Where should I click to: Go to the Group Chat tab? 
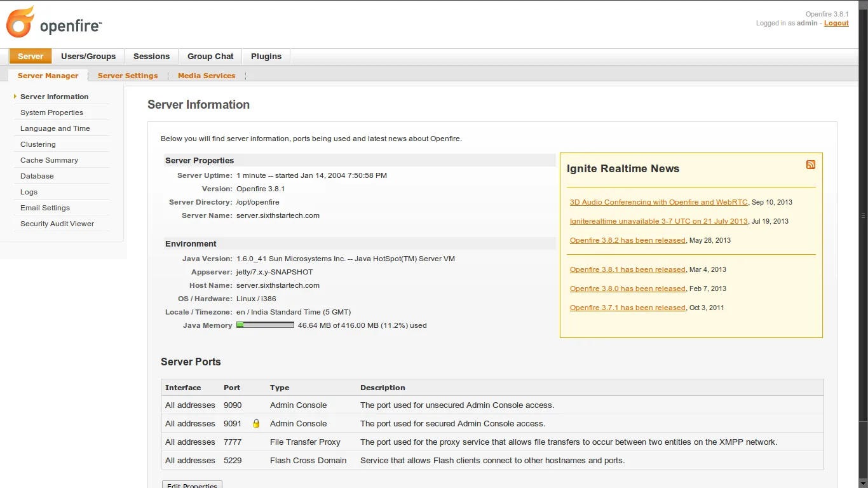(210, 57)
